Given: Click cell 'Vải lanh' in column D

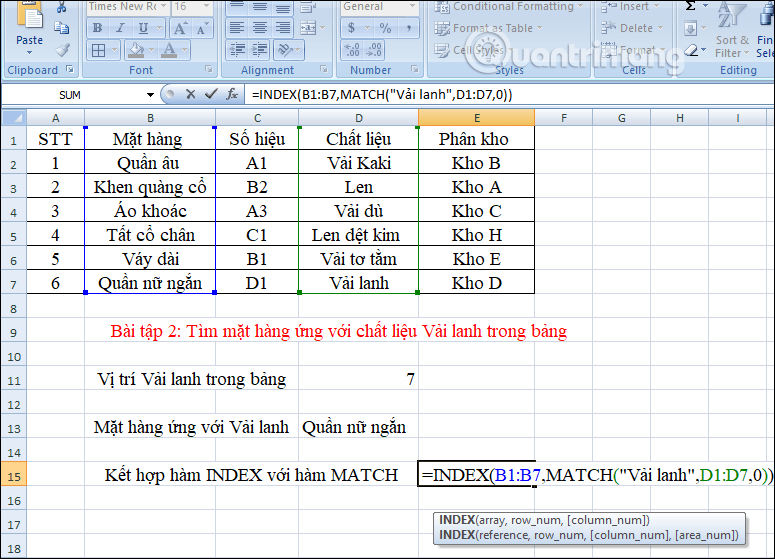Looking at the screenshot, I should tap(358, 283).
